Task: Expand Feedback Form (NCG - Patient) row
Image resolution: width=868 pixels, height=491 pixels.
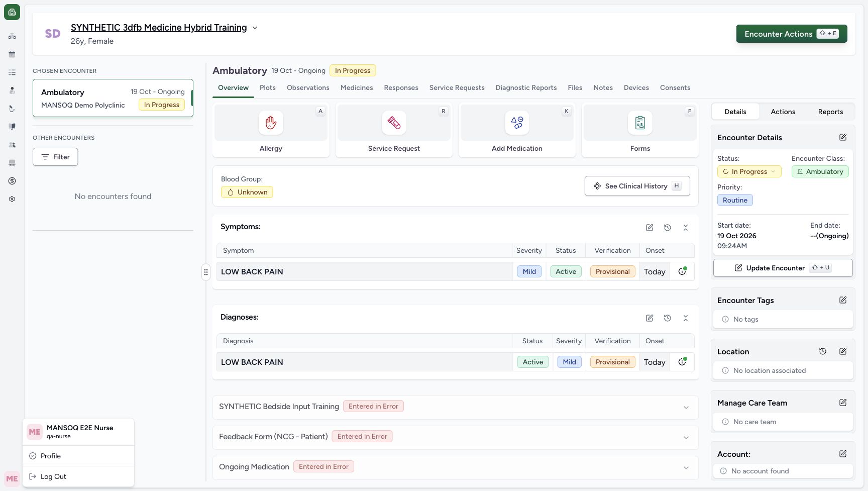Action: pyautogui.click(x=686, y=438)
